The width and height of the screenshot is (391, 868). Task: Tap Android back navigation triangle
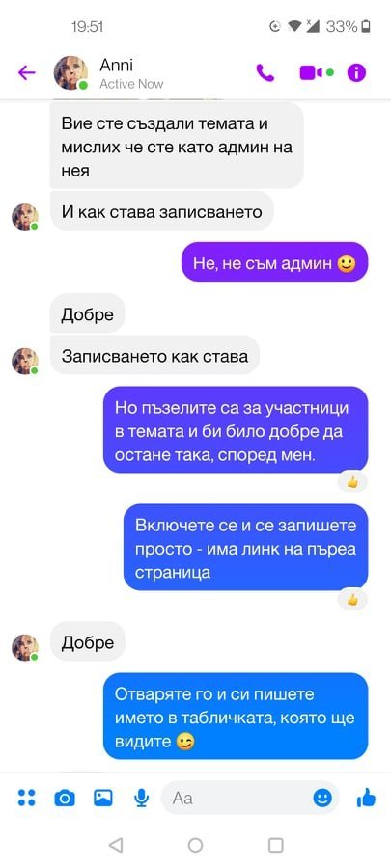point(116,845)
